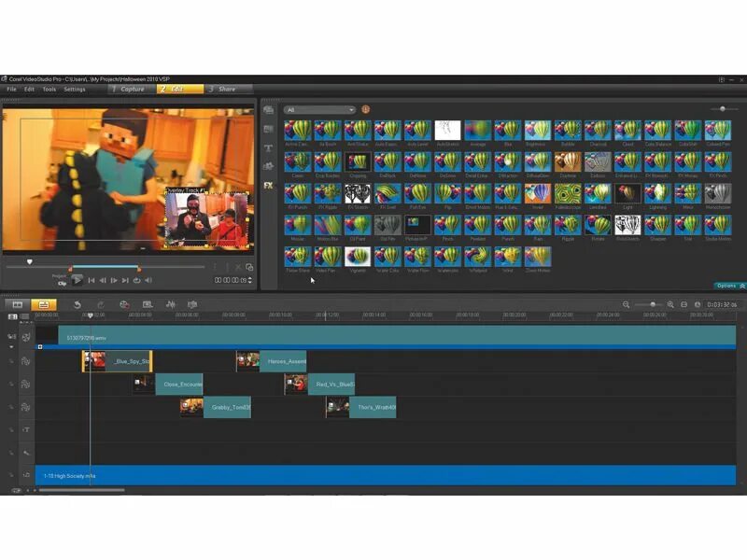Open the Record/Capture option icon
The width and height of the screenshot is (747, 560).
[124, 304]
